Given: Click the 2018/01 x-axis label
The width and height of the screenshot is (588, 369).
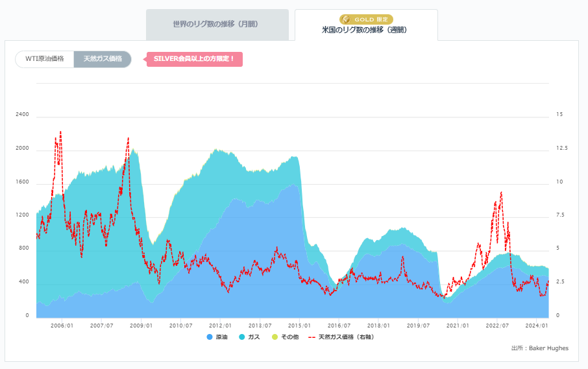Looking at the screenshot, I should 378,326.
